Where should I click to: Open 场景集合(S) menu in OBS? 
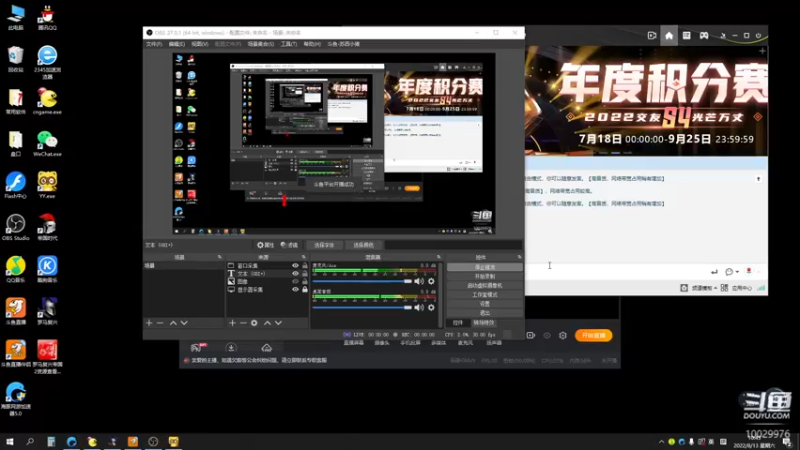[x=261, y=44]
